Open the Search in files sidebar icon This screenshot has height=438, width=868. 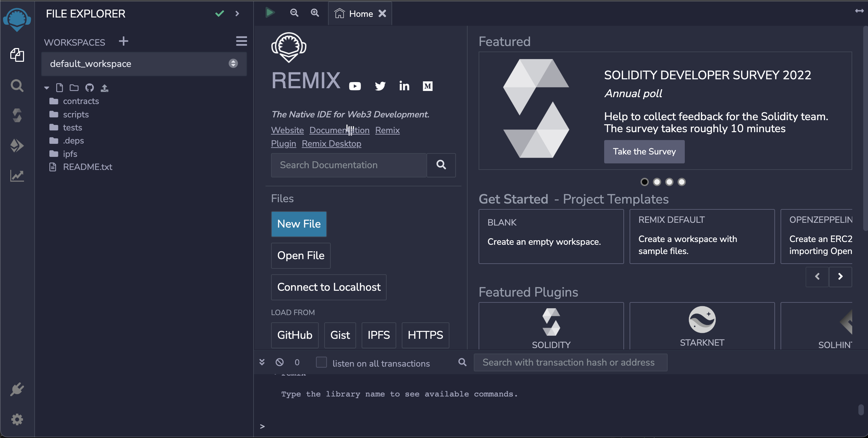(17, 85)
